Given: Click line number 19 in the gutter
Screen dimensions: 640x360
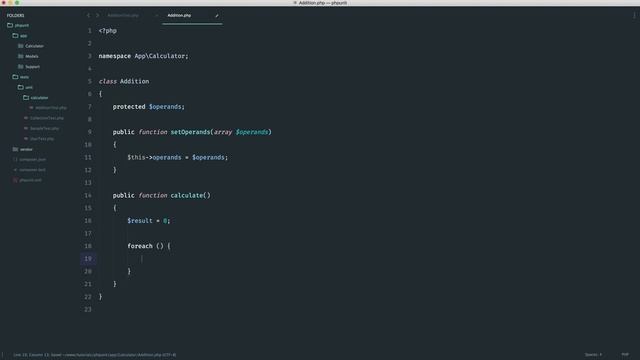Looking at the screenshot, I should pyautogui.click(x=88, y=258).
